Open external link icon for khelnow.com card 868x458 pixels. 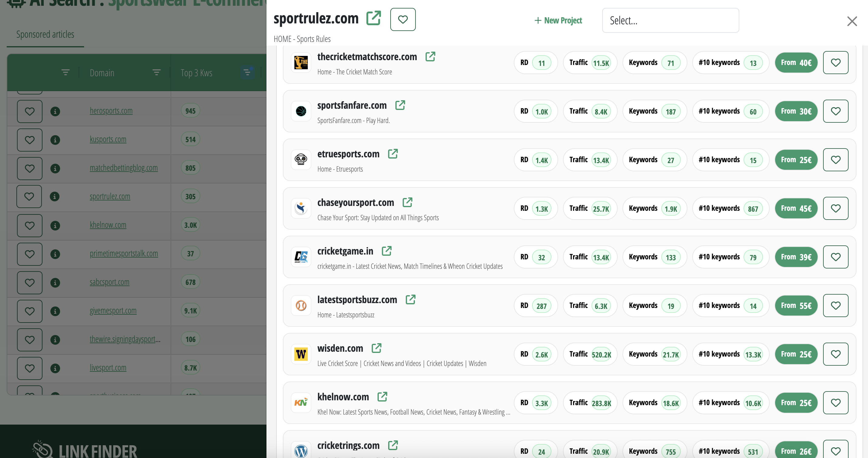[x=382, y=397]
